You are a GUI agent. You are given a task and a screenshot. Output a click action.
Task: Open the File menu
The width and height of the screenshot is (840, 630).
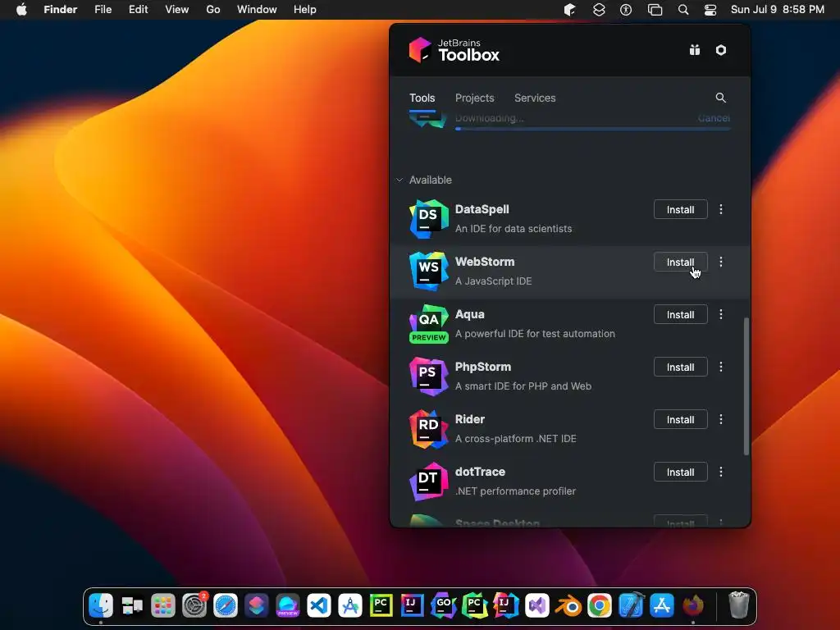tap(103, 10)
